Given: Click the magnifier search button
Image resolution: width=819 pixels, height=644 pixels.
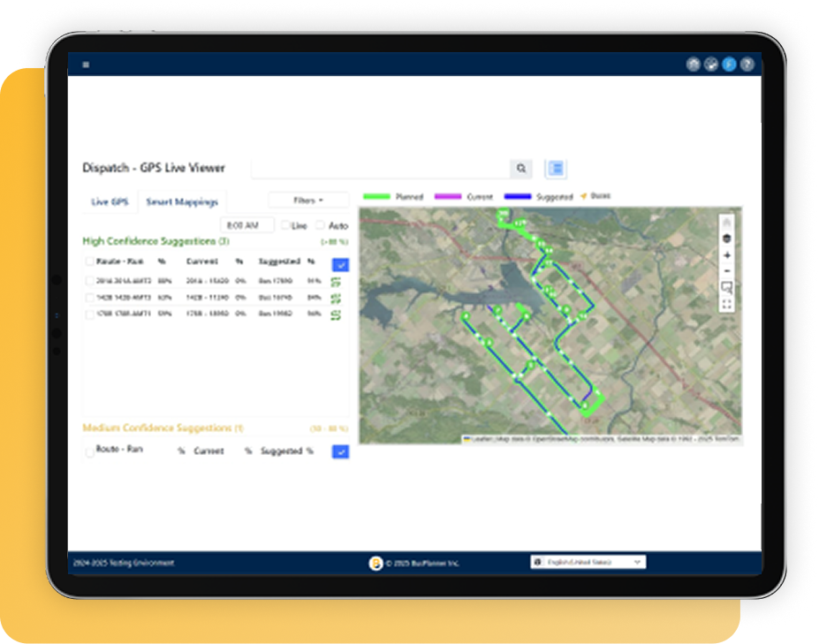Looking at the screenshot, I should tap(521, 169).
